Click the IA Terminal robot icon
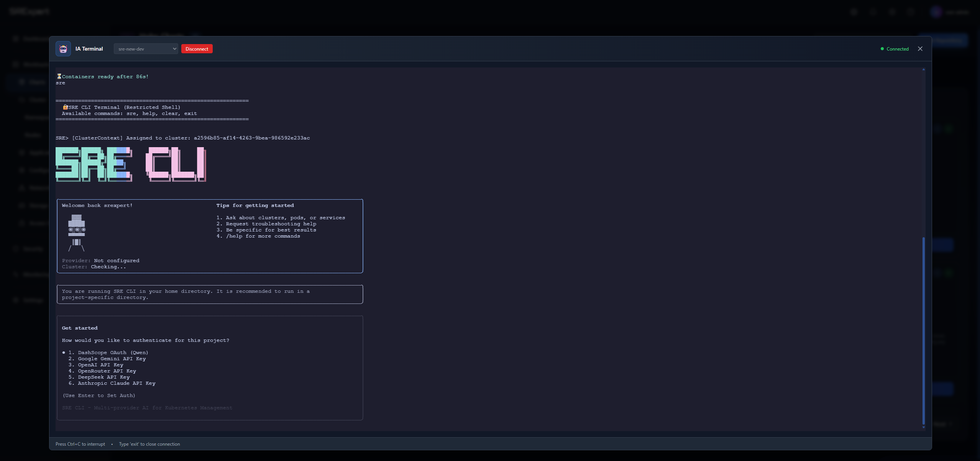Viewport: 980px width, 461px height. click(63, 49)
